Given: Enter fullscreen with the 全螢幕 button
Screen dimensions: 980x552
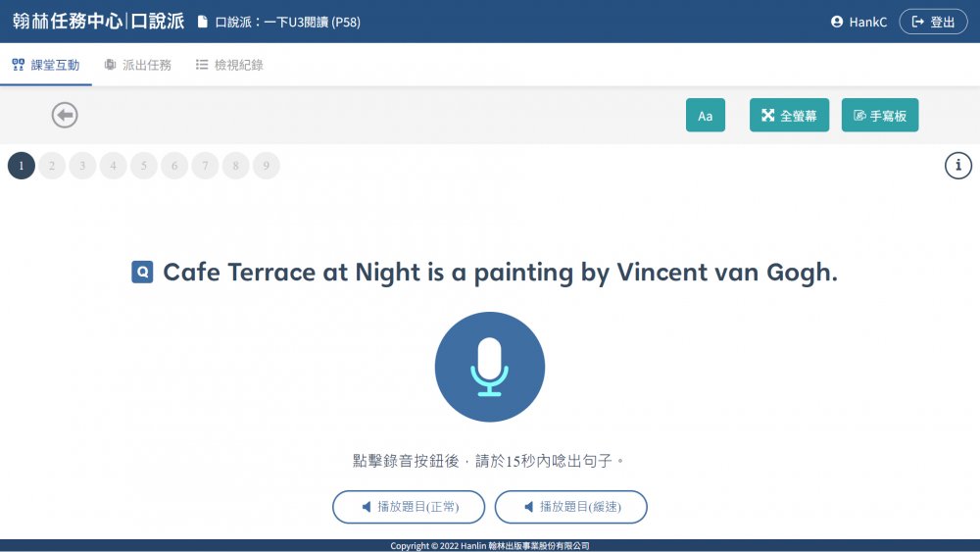Looking at the screenshot, I should [789, 116].
